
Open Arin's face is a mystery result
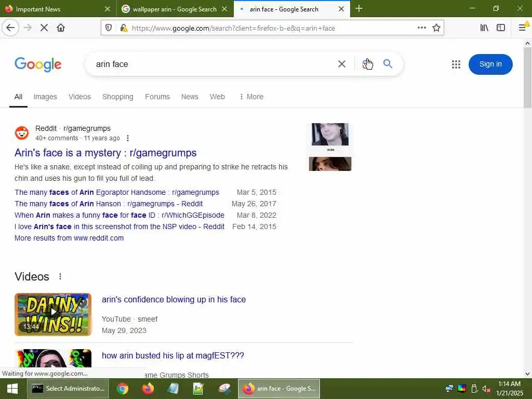pyautogui.click(x=105, y=153)
